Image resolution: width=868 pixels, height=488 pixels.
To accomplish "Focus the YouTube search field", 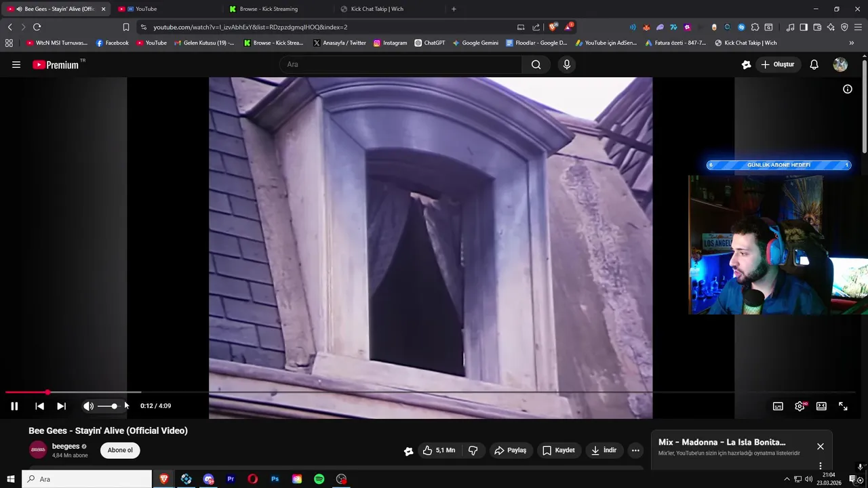I will [401, 64].
